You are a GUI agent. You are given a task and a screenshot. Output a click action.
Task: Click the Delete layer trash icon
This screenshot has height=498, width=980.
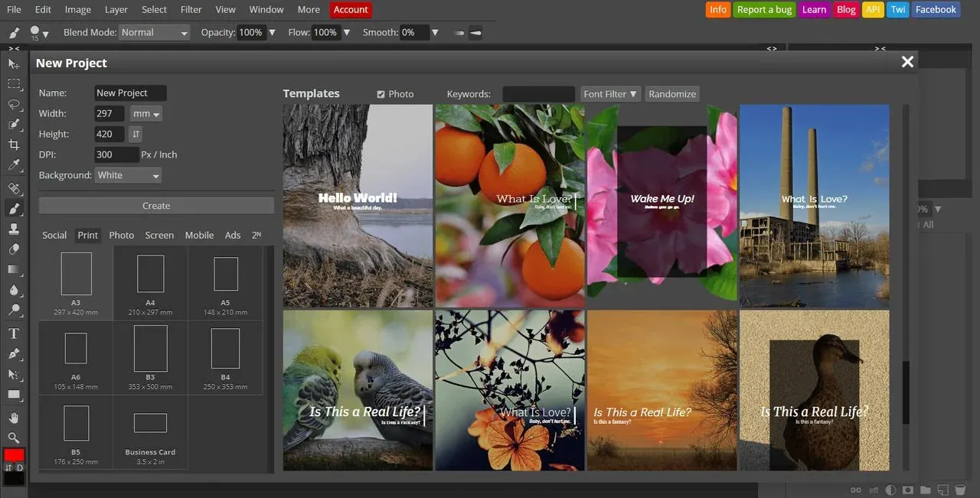959,490
